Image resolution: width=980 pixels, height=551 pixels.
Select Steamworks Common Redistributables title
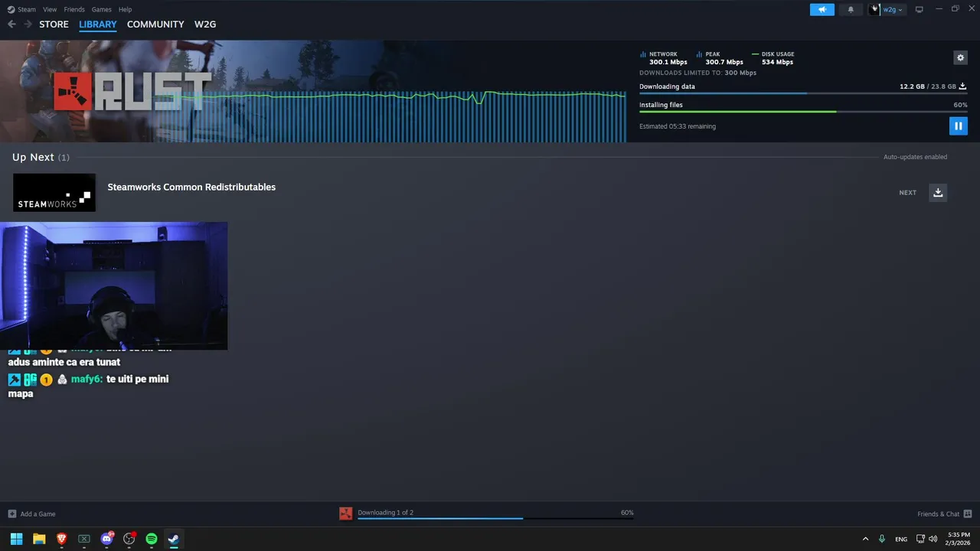click(191, 187)
